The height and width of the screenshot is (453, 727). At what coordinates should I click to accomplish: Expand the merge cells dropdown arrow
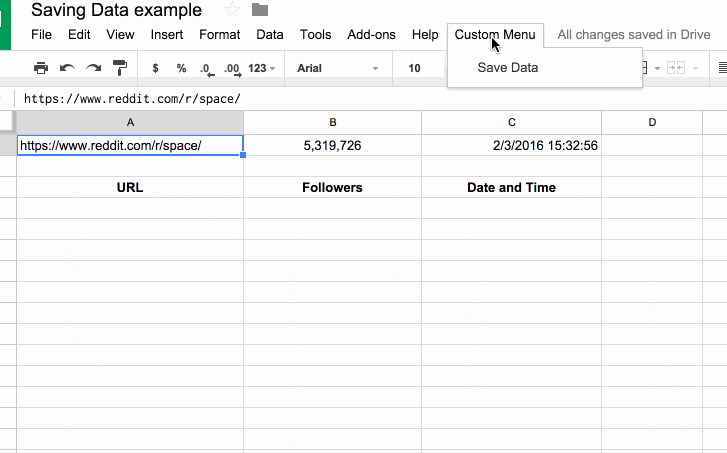(x=695, y=69)
